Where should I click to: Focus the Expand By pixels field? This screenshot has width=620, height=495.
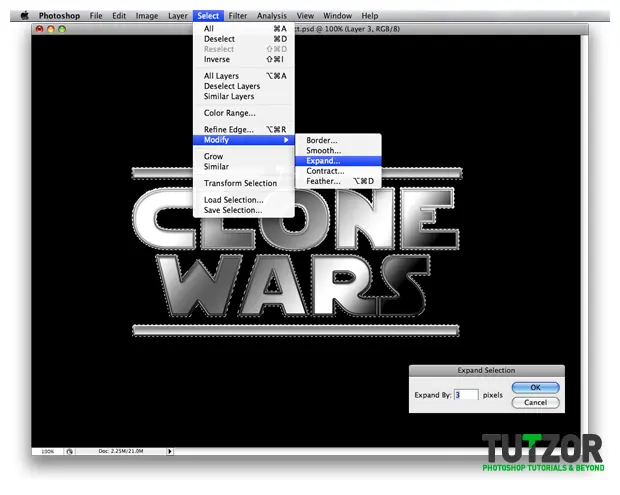tap(466, 395)
